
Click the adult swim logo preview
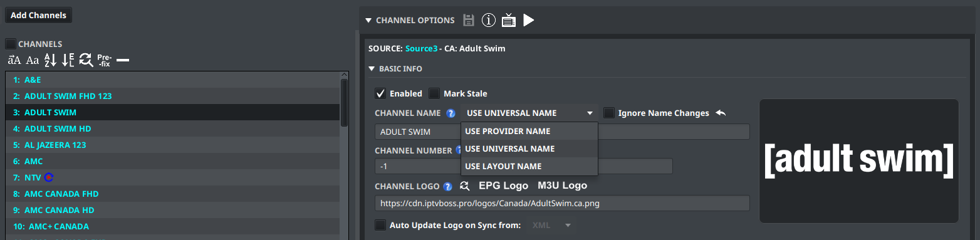(x=858, y=160)
